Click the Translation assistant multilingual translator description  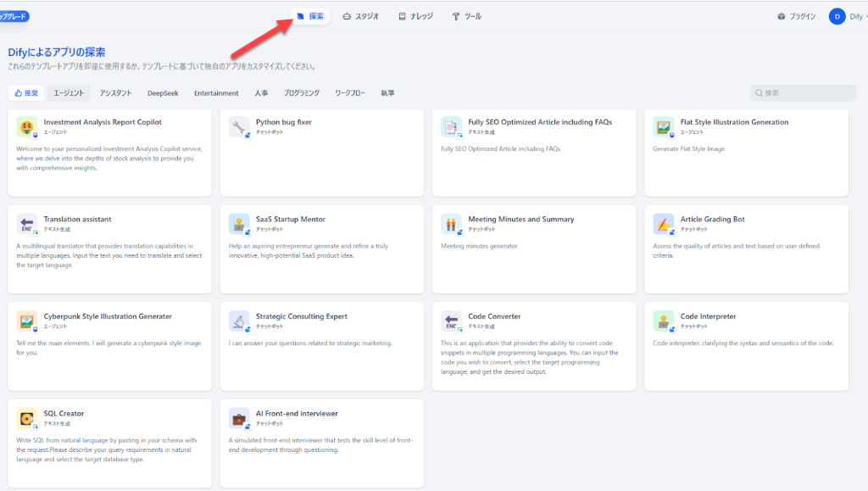pyautogui.click(x=109, y=256)
